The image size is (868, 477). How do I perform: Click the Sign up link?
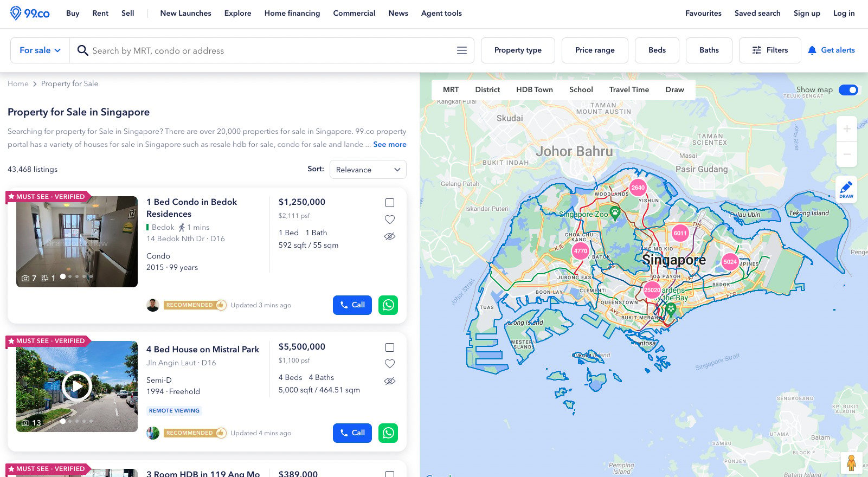807,13
